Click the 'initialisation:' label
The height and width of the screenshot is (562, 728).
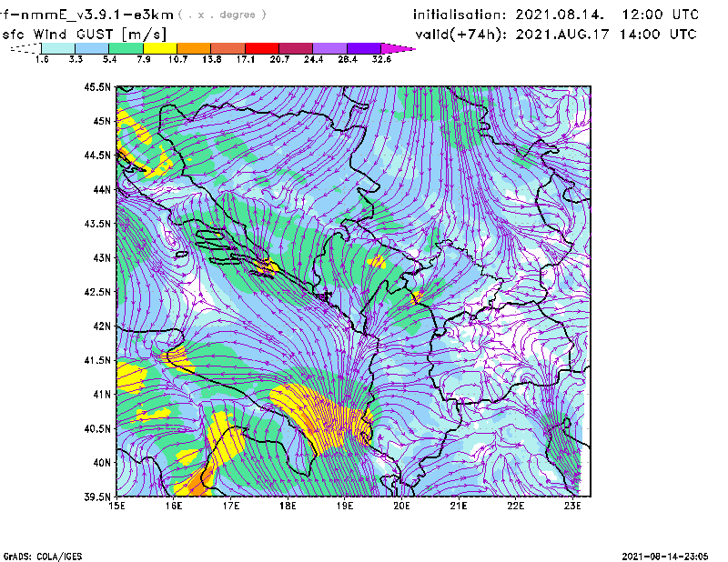460,15
